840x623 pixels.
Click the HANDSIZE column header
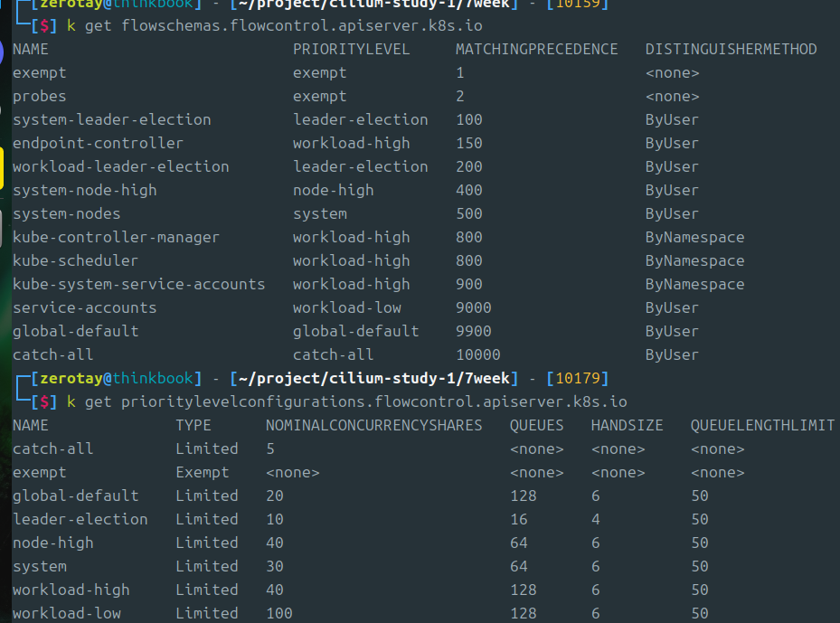pyautogui.click(x=627, y=425)
